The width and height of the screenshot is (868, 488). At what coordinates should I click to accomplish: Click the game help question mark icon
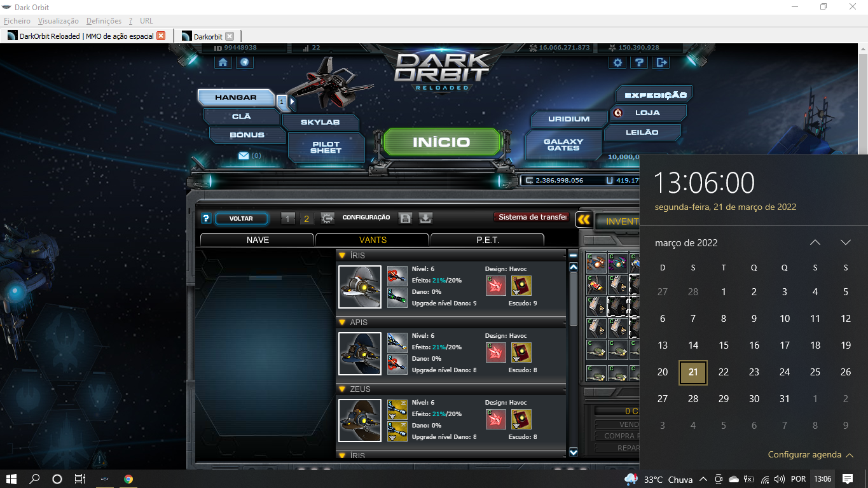pos(639,62)
